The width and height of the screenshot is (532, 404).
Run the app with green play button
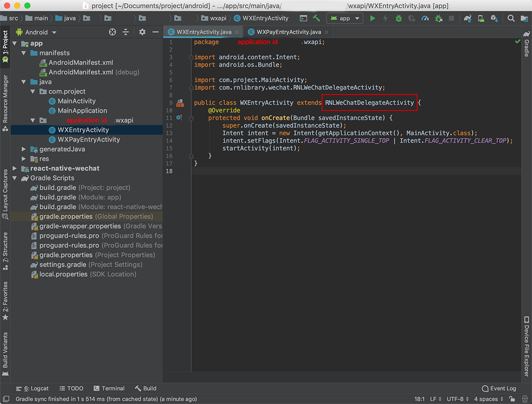point(372,18)
